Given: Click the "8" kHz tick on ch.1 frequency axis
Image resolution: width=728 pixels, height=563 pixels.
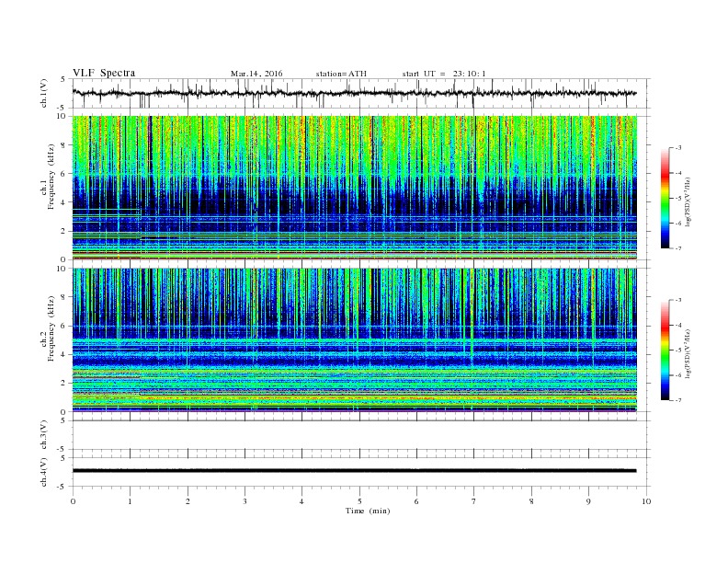Looking at the screenshot, I should click(63, 145).
